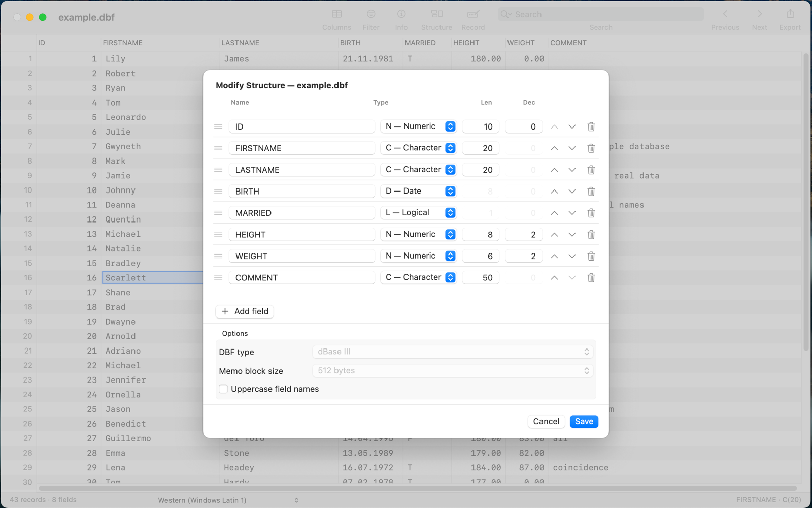Remove the HEIGHT field with trash icon
This screenshot has width=812, height=508.
[x=591, y=235]
